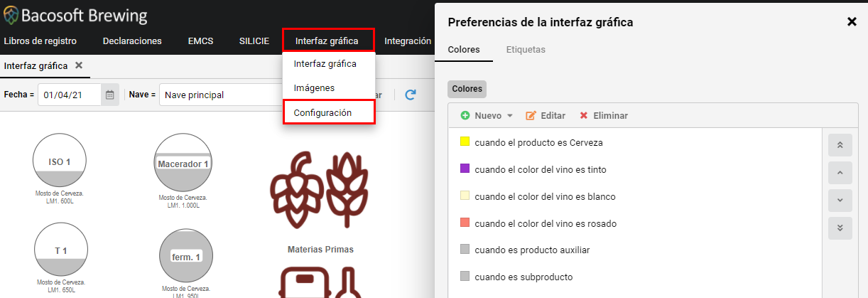
Task: Click the Eliminar button
Action: click(x=603, y=115)
